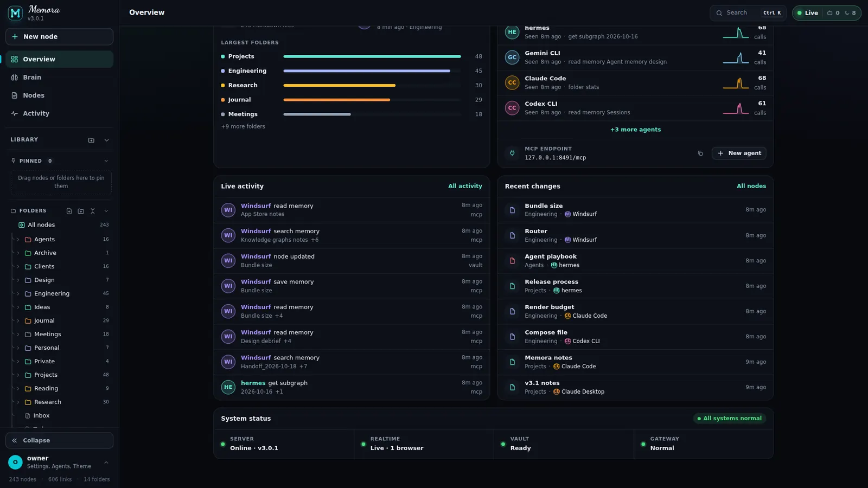The image size is (868, 488).
Task: Click the MCP endpoint plug icon
Action: pyautogui.click(x=512, y=153)
